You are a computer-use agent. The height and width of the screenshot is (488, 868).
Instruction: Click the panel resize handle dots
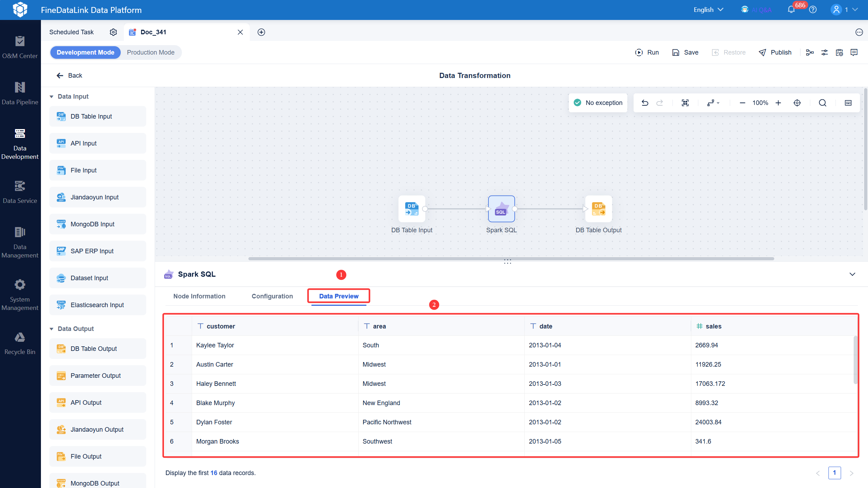(508, 262)
